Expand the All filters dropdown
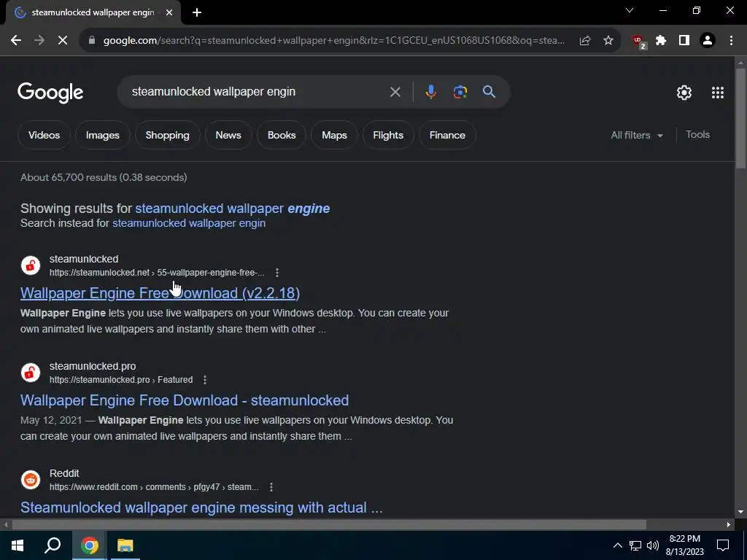 pyautogui.click(x=637, y=135)
